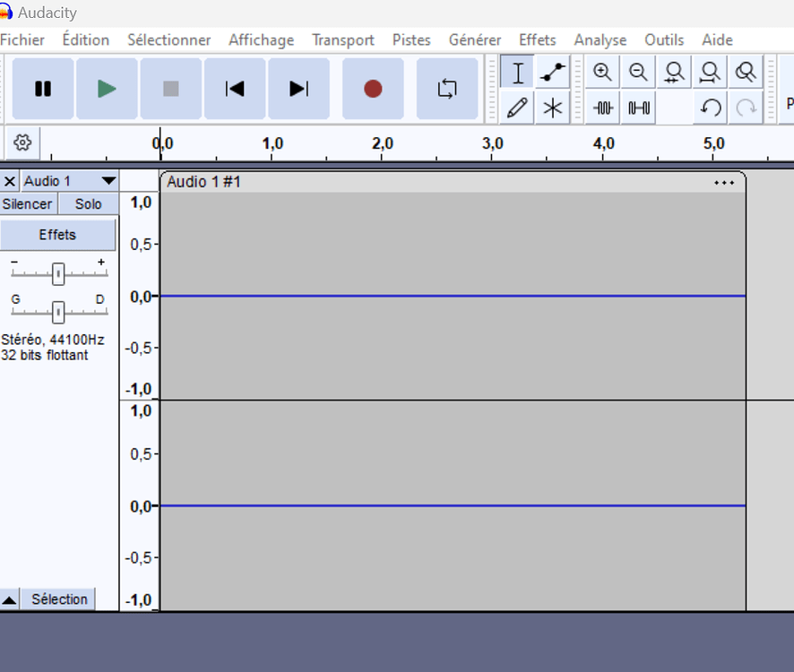Screen dimensions: 794x672
Task: Enable Solo on Audio 1
Action: (x=87, y=203)
